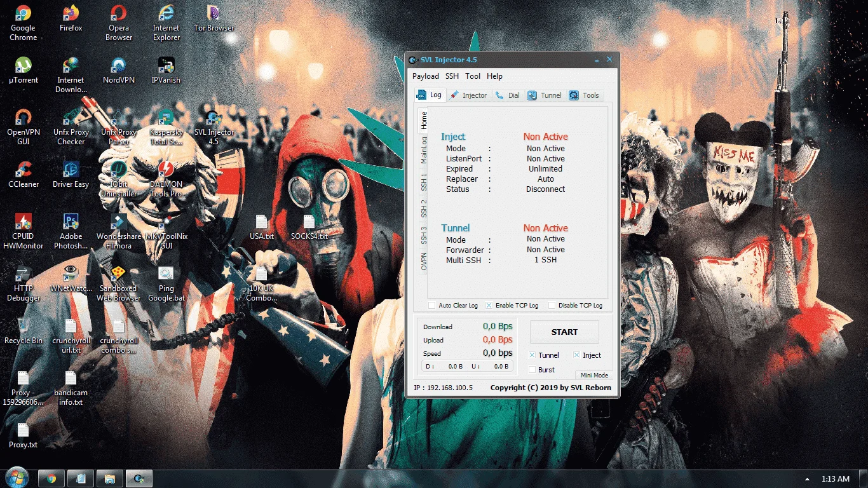This screenshot has width=868, height=488.
Task: Switch to Mini Mode
Action: point(594,376)
